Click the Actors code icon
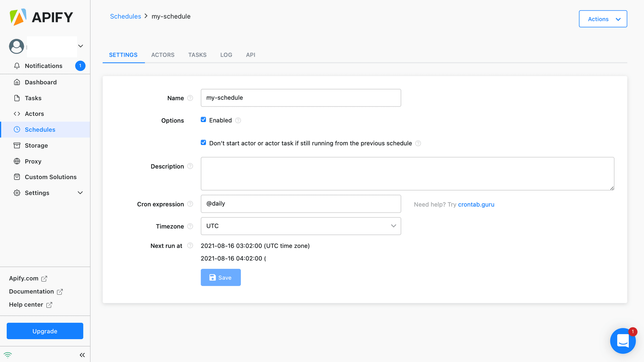The image size is (644, 362). (x=17, y=114)
